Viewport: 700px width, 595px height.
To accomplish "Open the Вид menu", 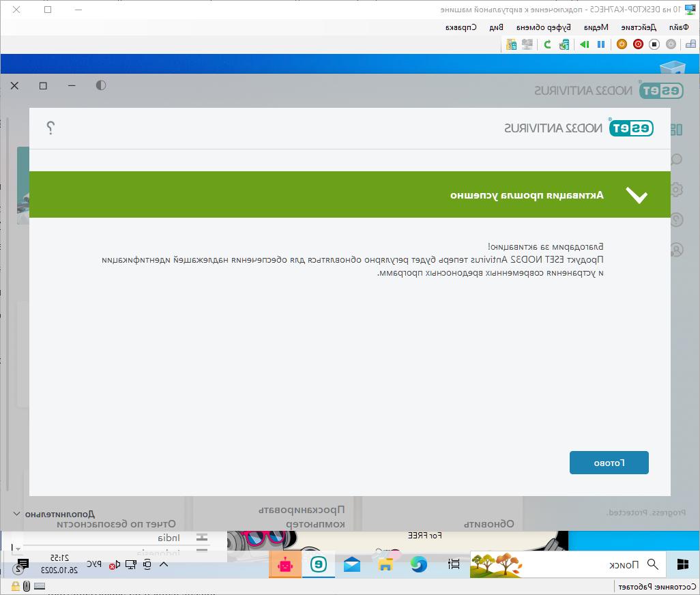I will [x=496, y=27].
